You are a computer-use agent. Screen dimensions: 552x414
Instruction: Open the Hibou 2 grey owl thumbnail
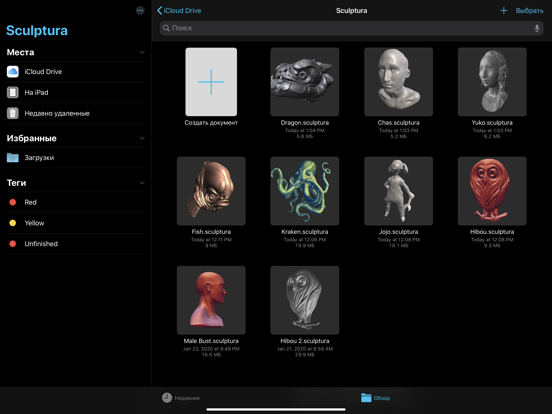305,300
